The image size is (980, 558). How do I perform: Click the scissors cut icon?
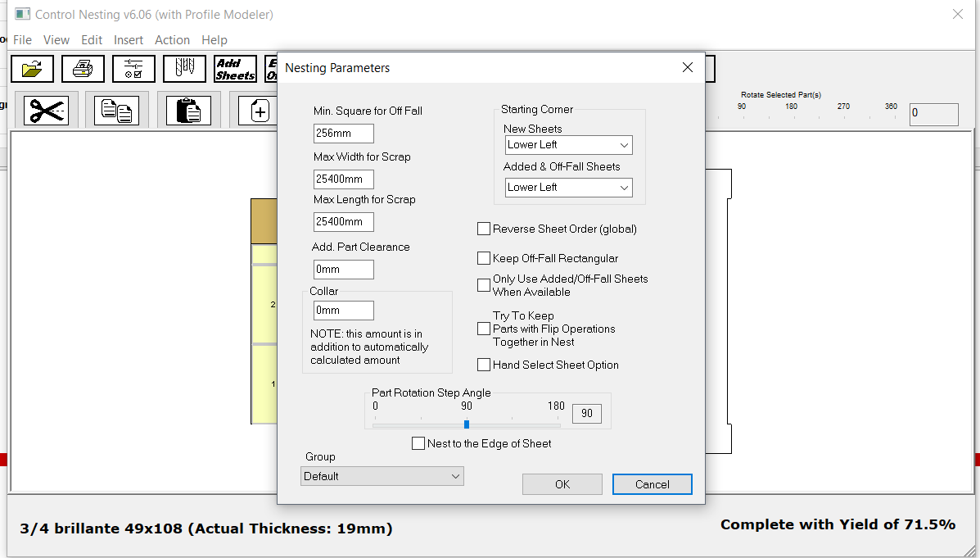pos(46,111)
